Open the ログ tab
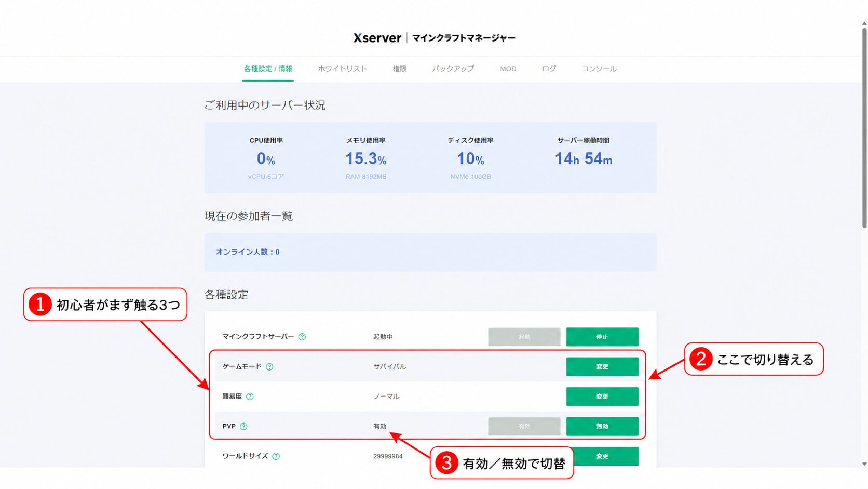The image size is (868, 489). tap(549, 69)
